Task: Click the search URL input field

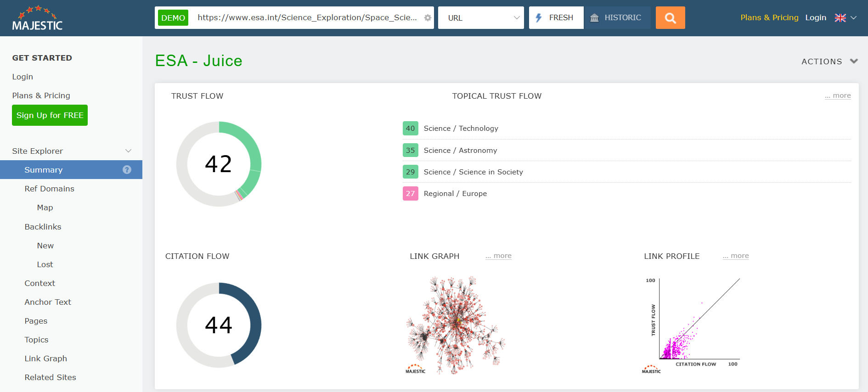Action: click(307, 18)
